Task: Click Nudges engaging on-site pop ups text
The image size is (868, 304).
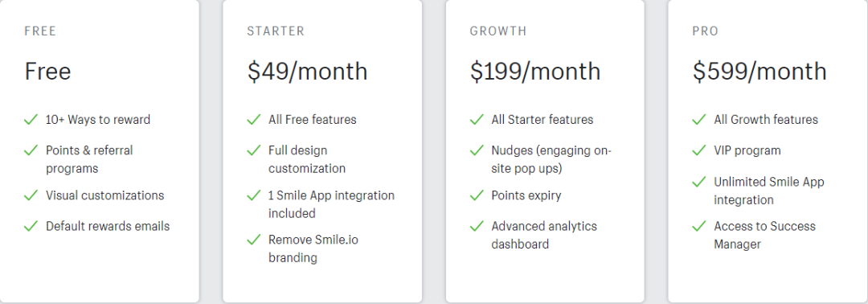Action: pos(551,159)
